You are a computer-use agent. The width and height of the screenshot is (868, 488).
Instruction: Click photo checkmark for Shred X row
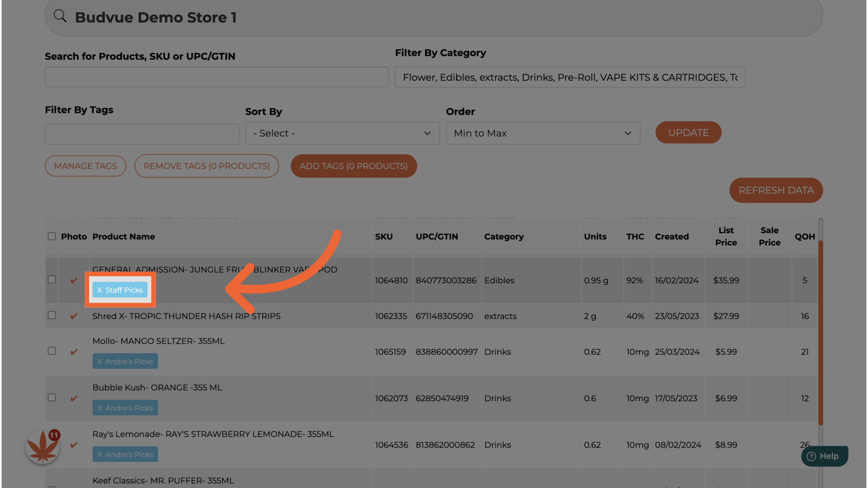click(x=74, y=316)
